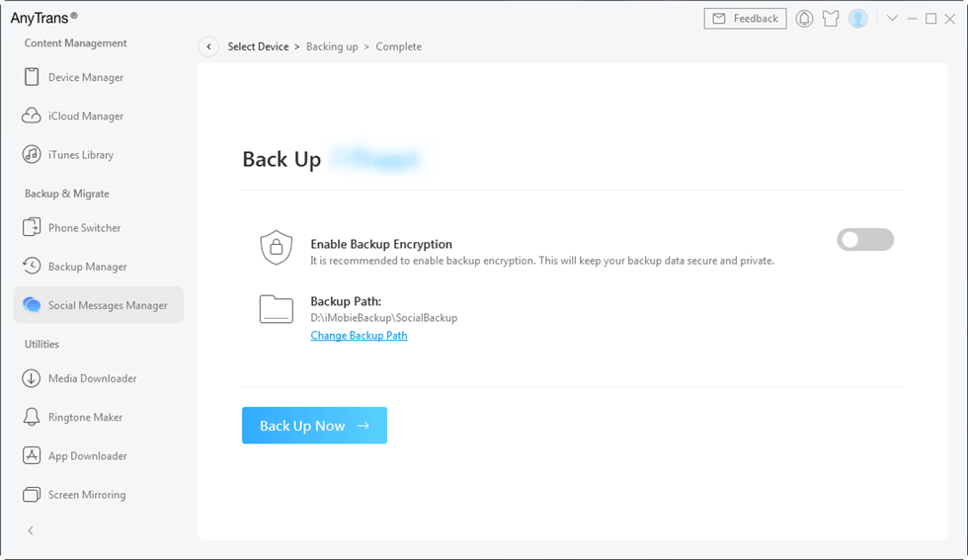
Task: Click the Enable Backup Encryption heading
Action: 381,244
